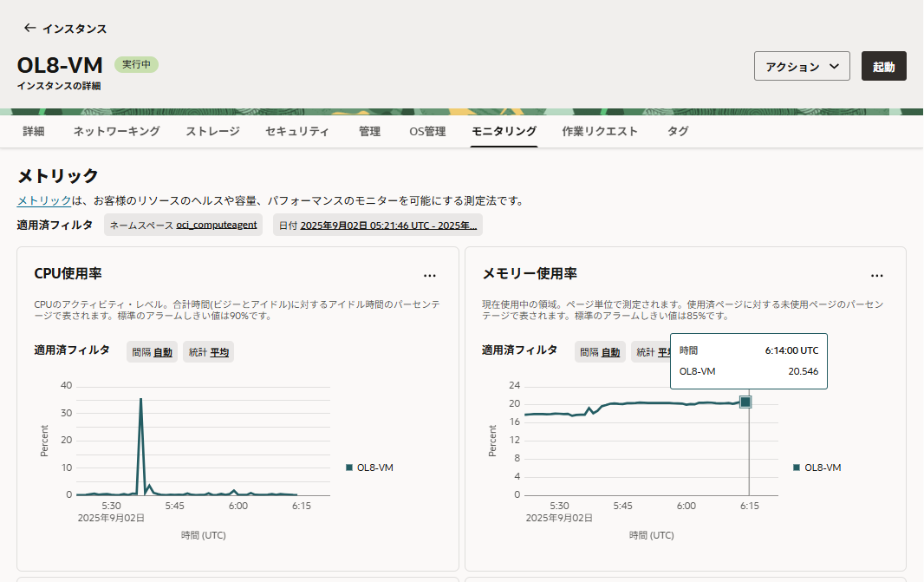This screenshot has width=924, height=582.
Task: Open the メモリー使用率 chart options menu
Action: [877, 275]
